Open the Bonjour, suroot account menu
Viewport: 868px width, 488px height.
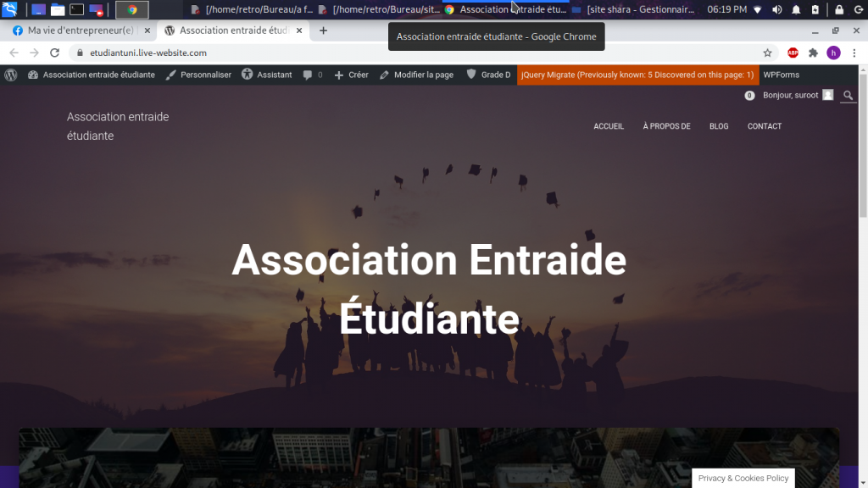click(x=798, y=95)
